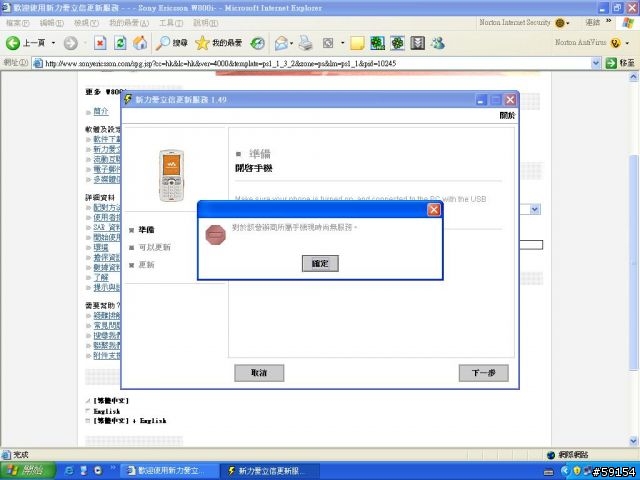Open the Back button history dropdown arrow
640x480 pixels.
point(53,43)
